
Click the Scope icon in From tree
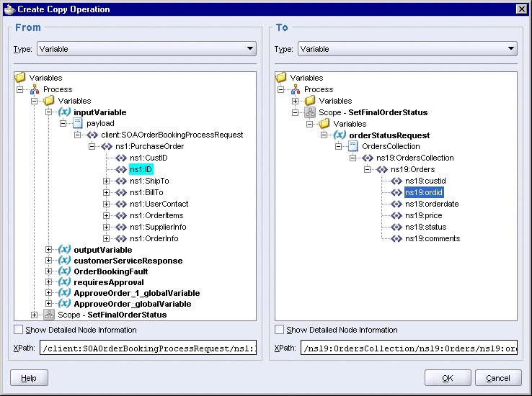click(x=49, y=315)
